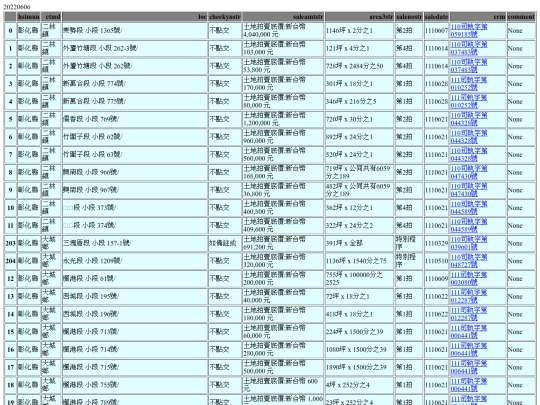This screenshot has height=405, width=540.
Task: Click the crm column header
Action: point(478,17)
